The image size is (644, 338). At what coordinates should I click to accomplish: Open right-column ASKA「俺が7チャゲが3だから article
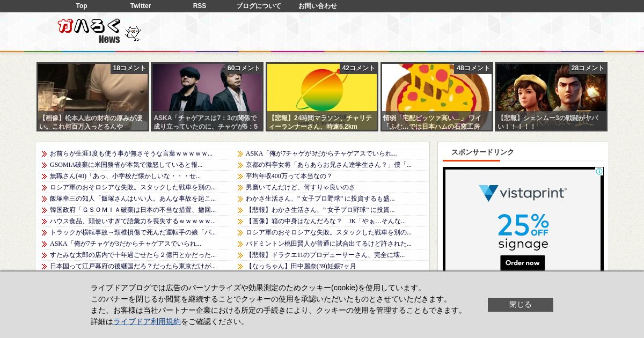321,153
